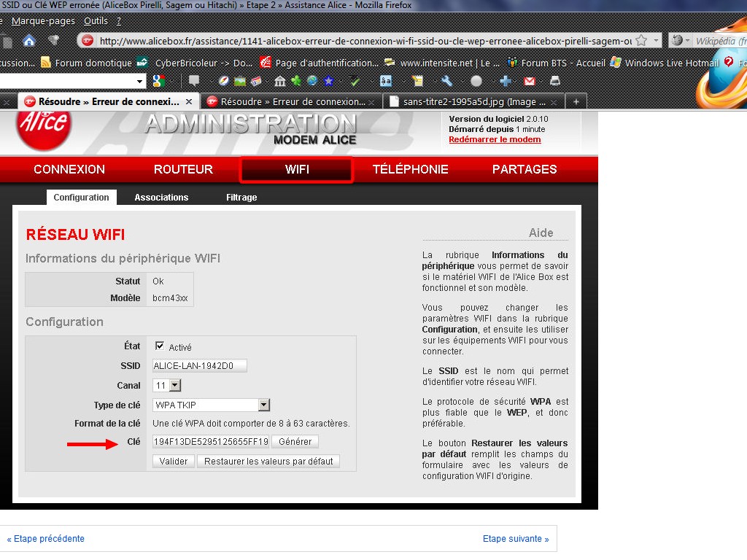Screen dimensions: 747x560
Task: Toggle the Activé checkbox for État
Action: [x=160, y=346]
